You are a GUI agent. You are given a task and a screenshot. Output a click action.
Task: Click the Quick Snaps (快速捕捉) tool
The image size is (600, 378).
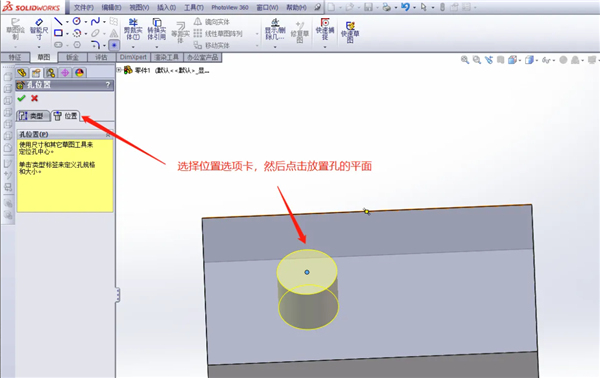(325, 29)
